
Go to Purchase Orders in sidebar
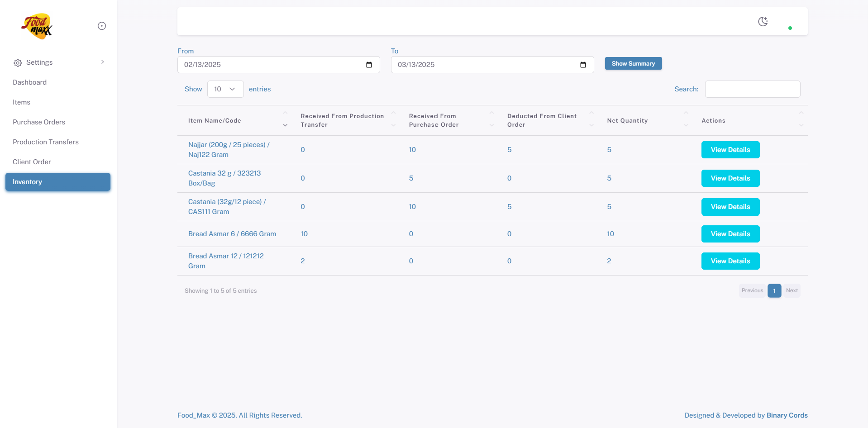(x=39, y=122)
